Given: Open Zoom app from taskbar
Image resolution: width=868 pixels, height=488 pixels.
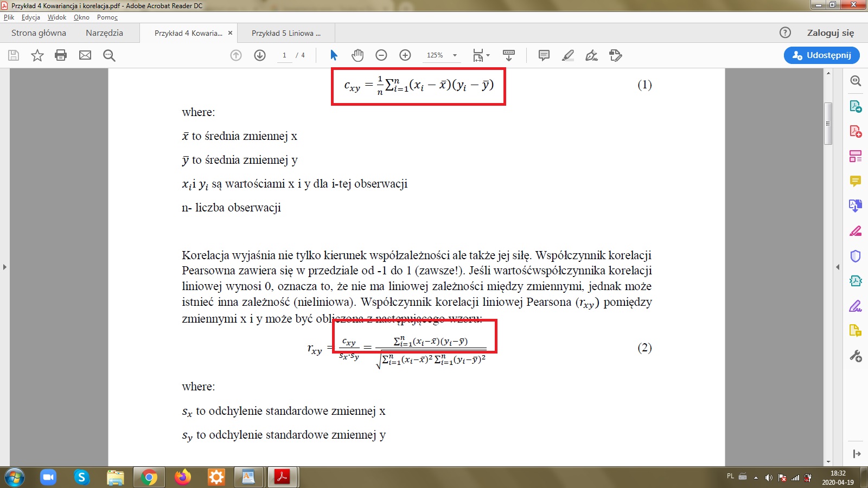Looking at the screenshot, I should tap(48, 477).
